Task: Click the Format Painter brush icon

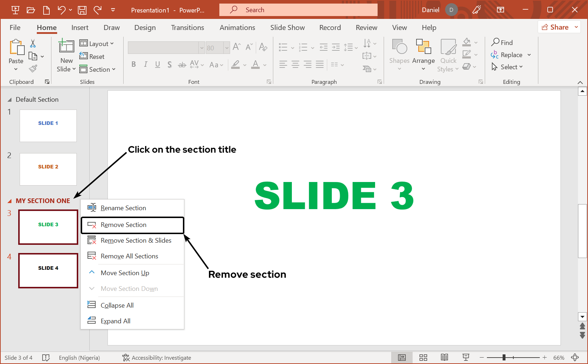Action: click(33, 69)
